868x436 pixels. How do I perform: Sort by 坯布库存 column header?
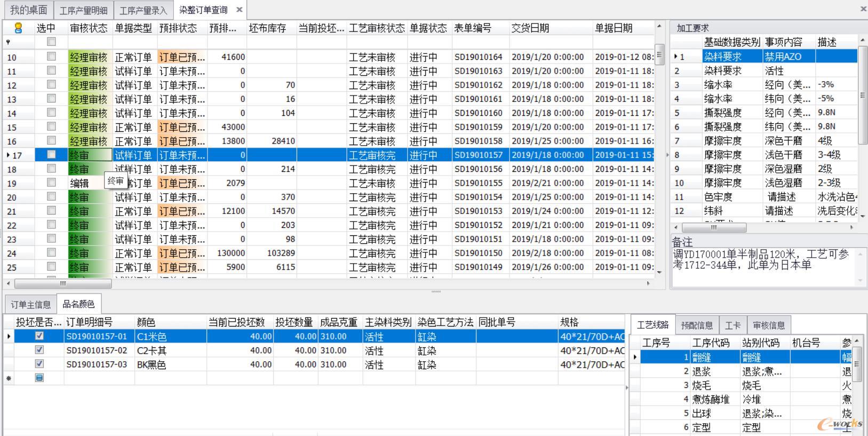coord(271,28)
